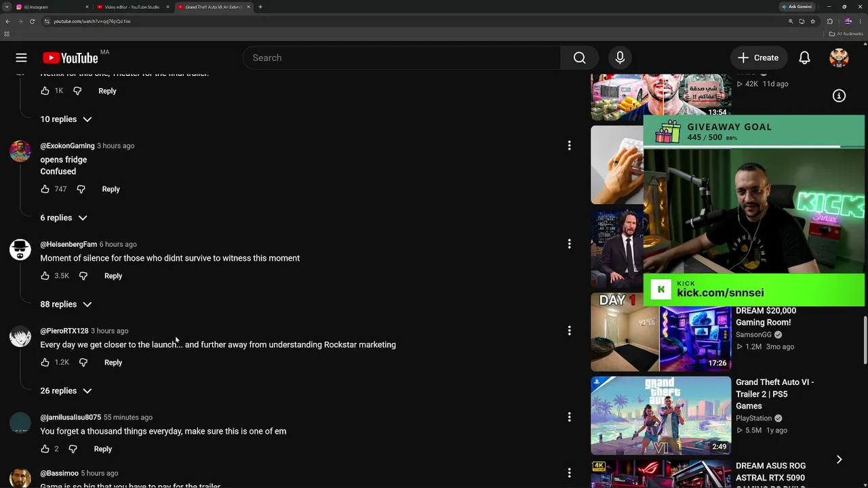Image resolution: width=868 pixels, height=488 pixels.
Task: Open the browser zoom magnifier icon
Action: (x=791, y=21)
